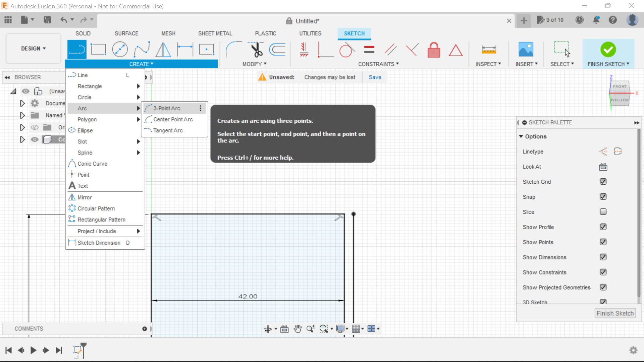Select the Rectangle tool icon in toolbar
This screenshot has height=362, width=644.
[x=98, y=50]
